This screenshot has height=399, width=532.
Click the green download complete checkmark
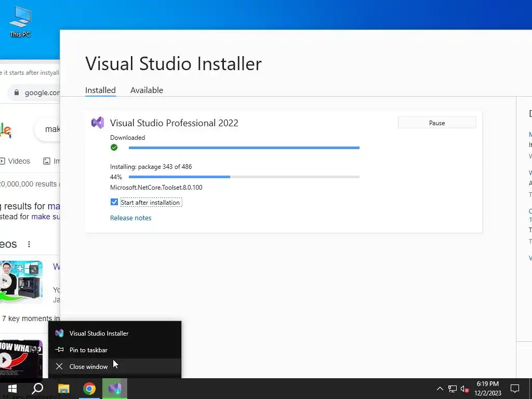(x=114, y=147)
